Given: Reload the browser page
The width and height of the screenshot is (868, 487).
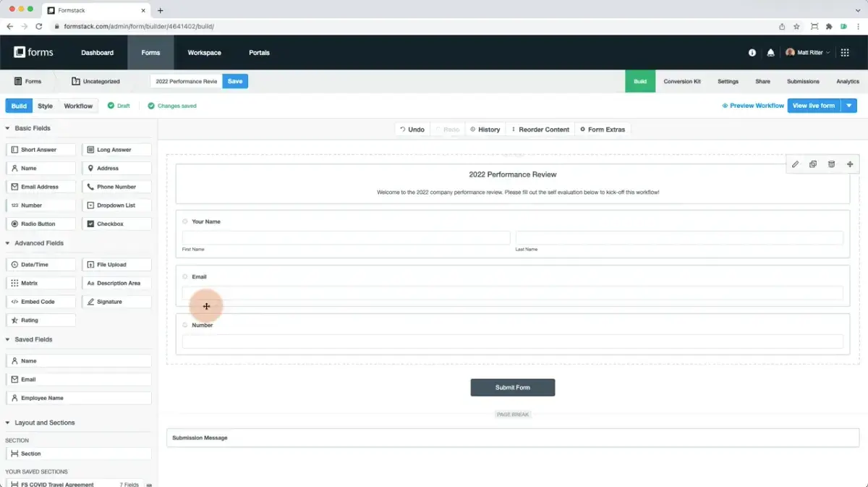Looking at the screenshot, I should coord(39,26).
